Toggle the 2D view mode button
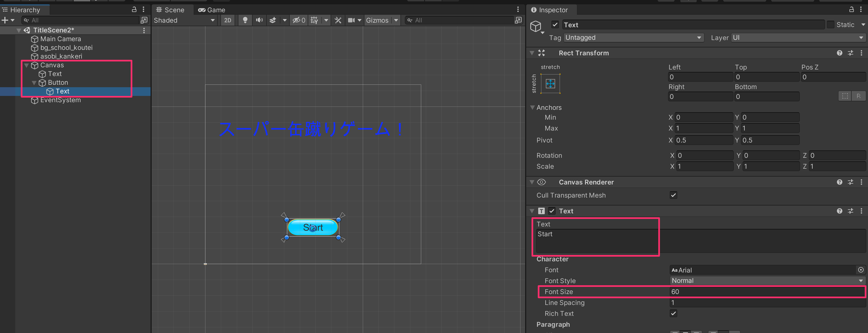Viewport: 868px width, 333px height. click(228, 20)
